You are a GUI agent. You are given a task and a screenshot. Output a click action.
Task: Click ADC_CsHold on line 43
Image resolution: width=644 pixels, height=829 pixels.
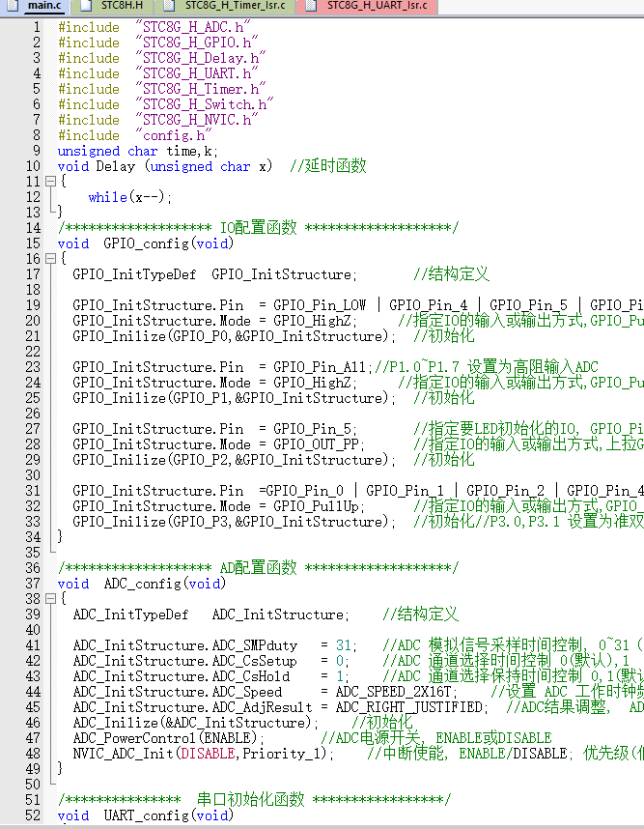tap(250, 676)
